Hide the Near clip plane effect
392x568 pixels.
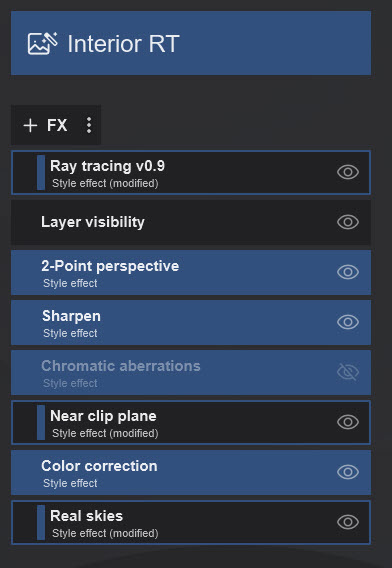[348, 422]
